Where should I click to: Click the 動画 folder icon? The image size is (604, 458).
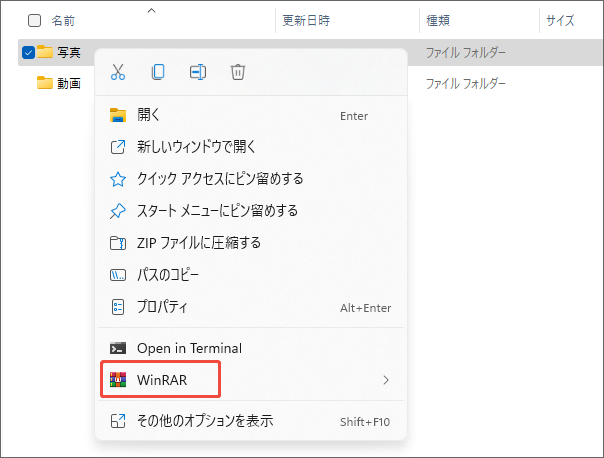point(45,83)
